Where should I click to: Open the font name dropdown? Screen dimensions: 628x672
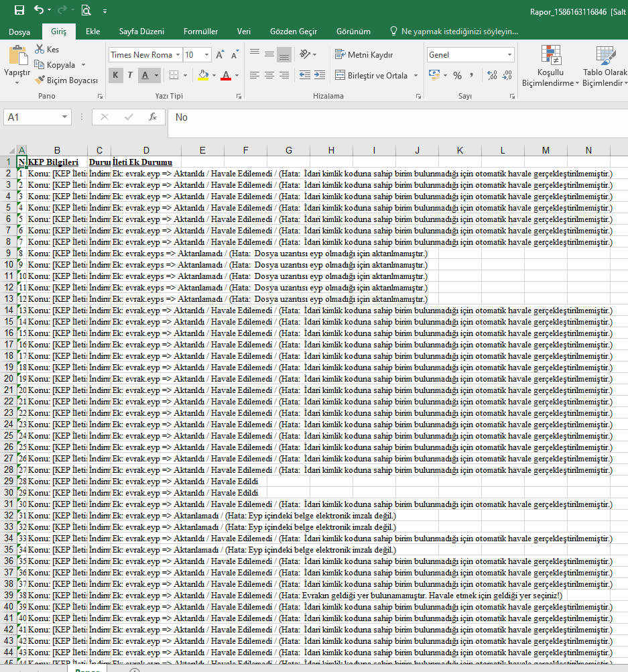click(178, 55)
